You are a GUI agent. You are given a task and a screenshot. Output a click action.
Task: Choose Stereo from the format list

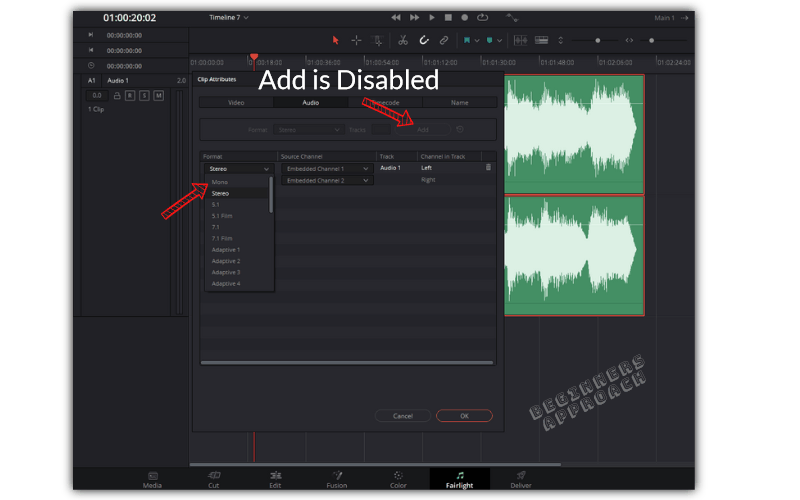[x=237, y=193]
